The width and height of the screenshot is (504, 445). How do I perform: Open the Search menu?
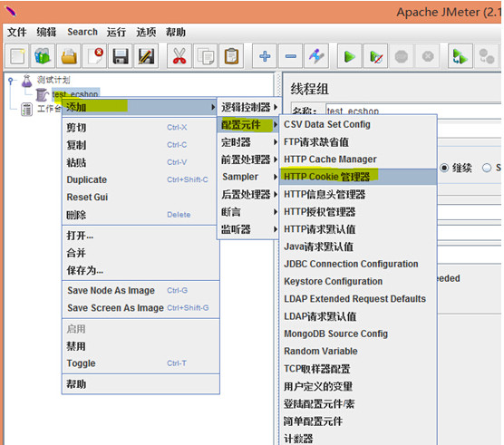pyautogui.click(x=82, y=32)
